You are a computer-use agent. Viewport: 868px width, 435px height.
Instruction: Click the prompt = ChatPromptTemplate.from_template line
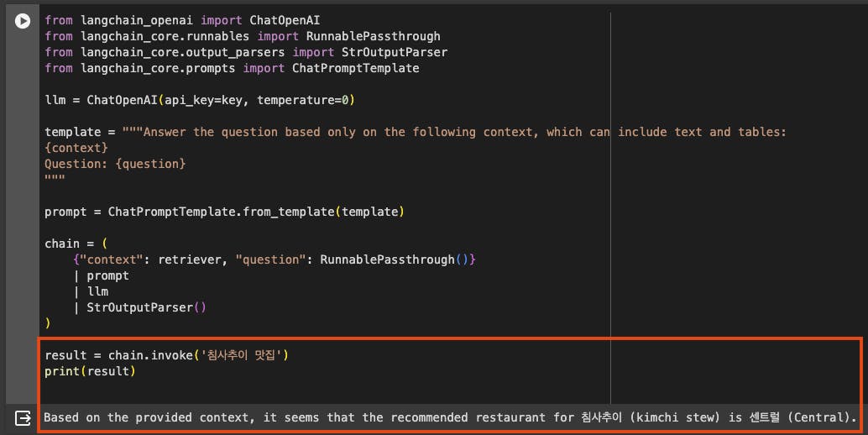coord(224,212)
